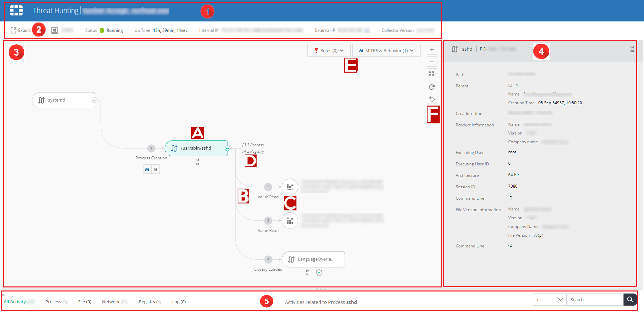
Task: Switch to the File (0) tab
Action: coord(85,302)
